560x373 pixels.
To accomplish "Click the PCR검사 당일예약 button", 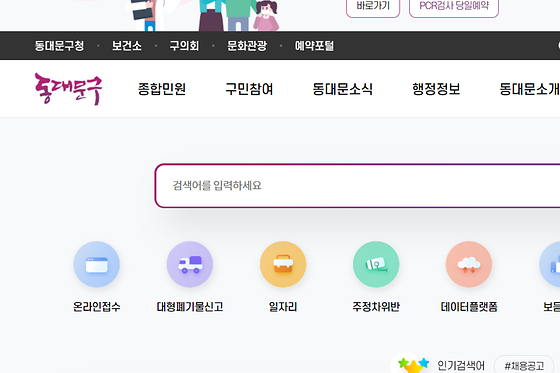I will (454, 7).
